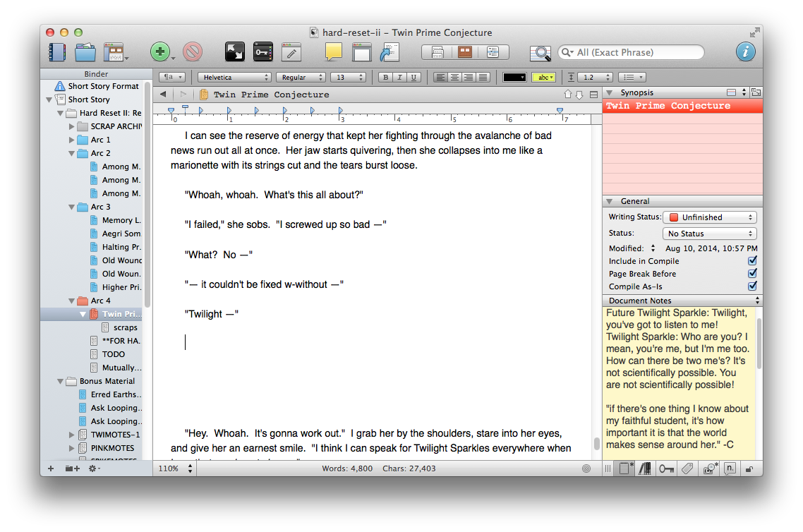The width and height of the screenshot is (803, 532).
Task: Open the yellow text highlight color
Action: coord(543,78)
